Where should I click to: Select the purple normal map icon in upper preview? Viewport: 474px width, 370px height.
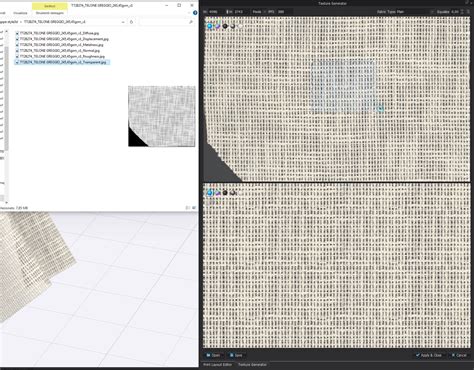pyautogui.click(x=217, y=26)
